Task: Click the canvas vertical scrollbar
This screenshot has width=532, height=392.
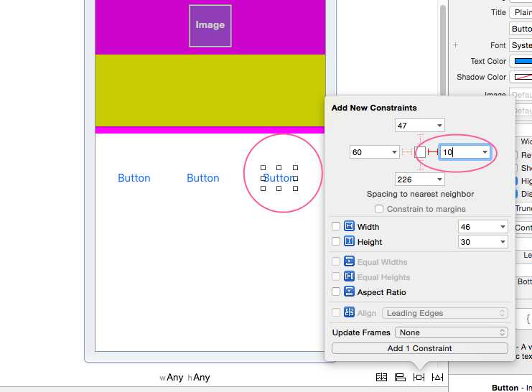Action: (x=442, y=51)
